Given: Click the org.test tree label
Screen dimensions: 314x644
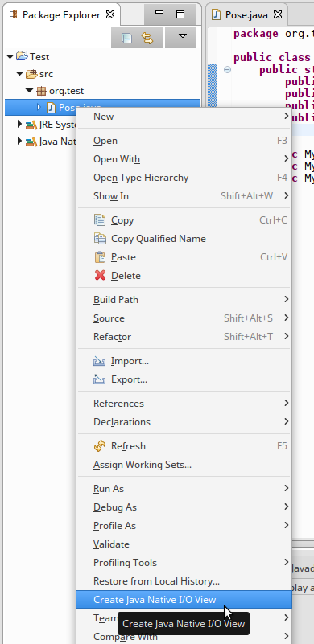Looking at the screenshot, I should point(67,91).
